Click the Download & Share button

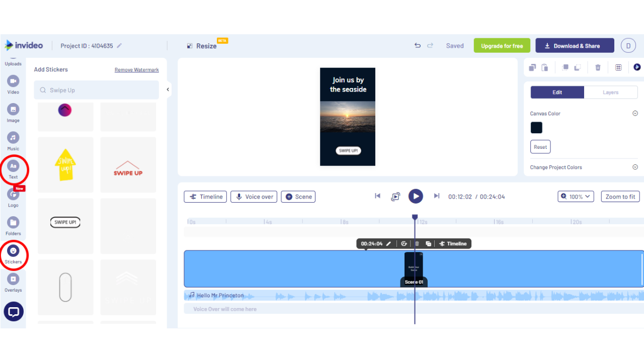click(x=575, y=46)
